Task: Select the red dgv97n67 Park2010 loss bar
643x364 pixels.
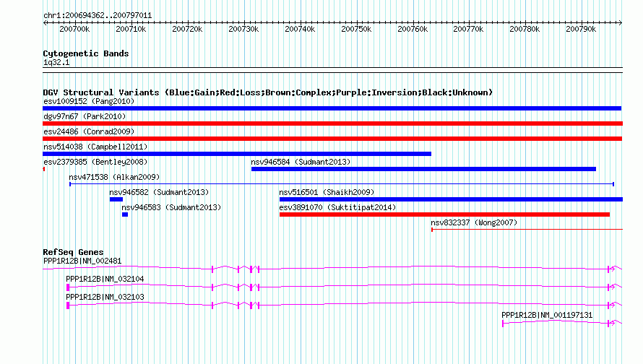Action: pos(332,123)
